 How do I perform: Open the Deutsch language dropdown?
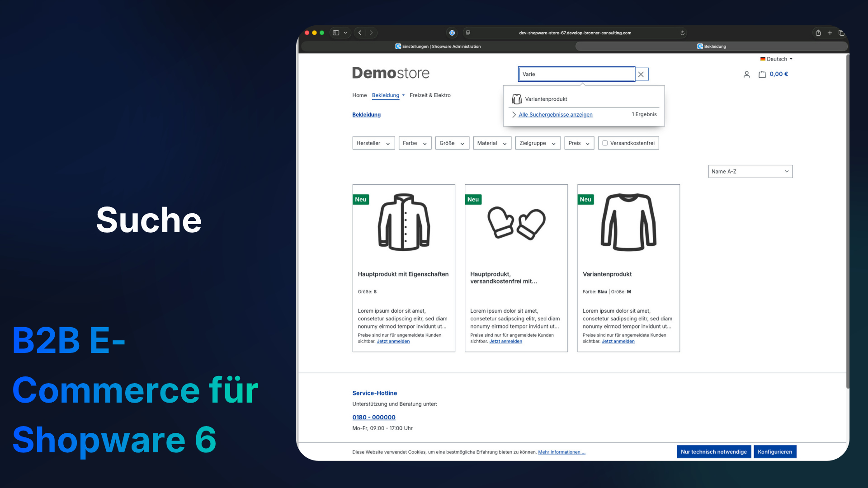[x=776, y=59]
